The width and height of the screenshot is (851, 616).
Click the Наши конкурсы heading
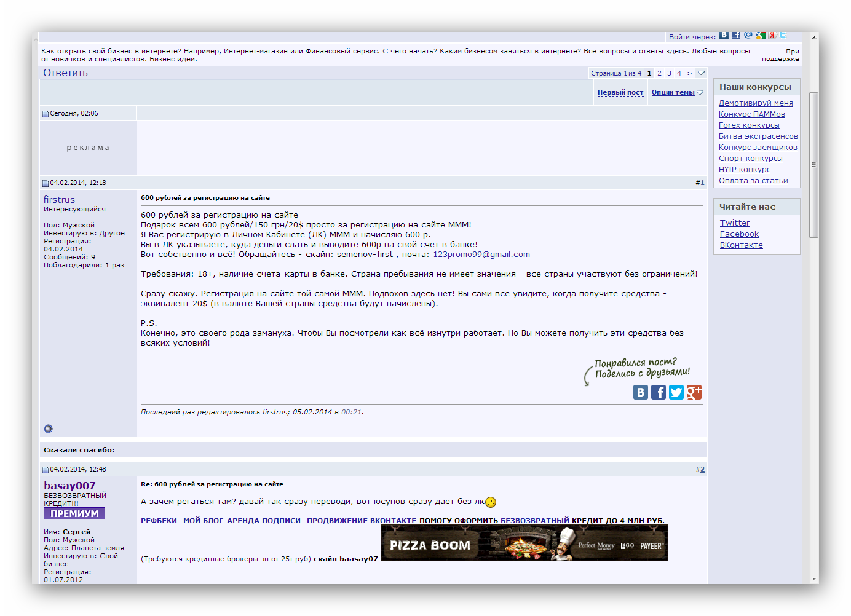click(755, 87)
